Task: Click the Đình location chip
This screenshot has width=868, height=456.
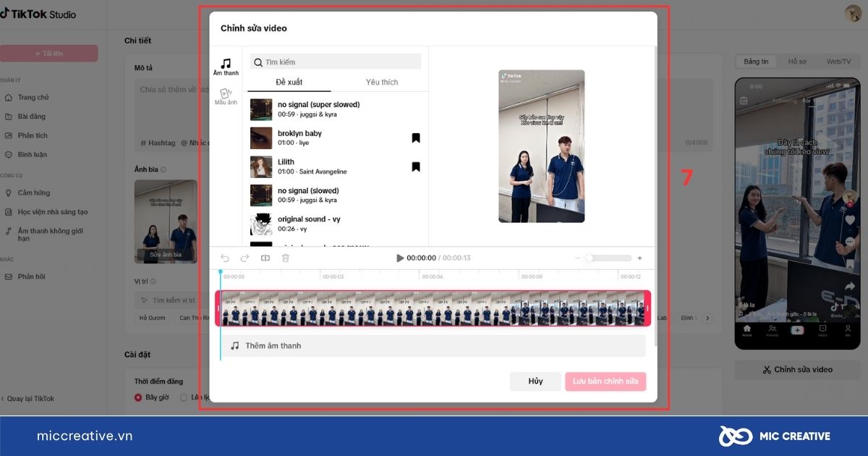Action: (x=689, y=318)
